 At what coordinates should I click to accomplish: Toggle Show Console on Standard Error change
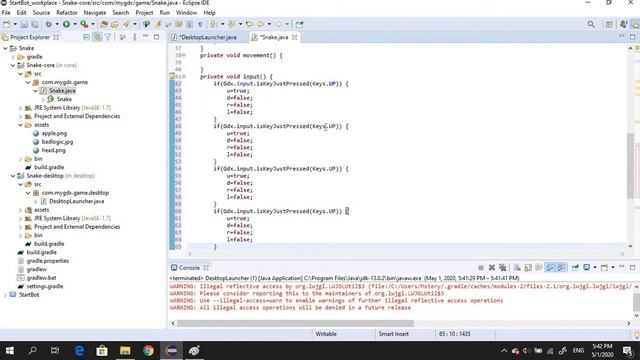(x=561, y=268)
